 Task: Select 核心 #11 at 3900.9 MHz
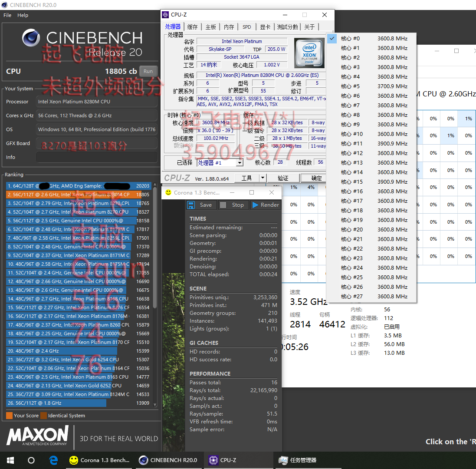coord(371,143)
